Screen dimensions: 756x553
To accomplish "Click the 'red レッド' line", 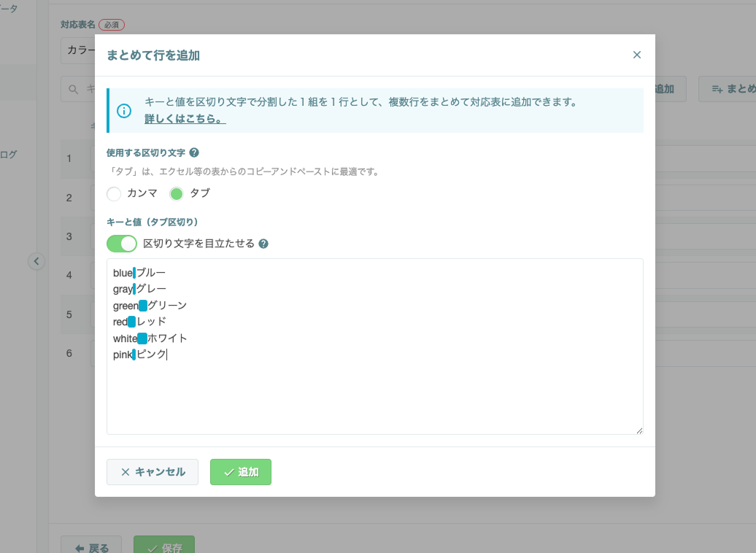I will [x=140, y=322].
